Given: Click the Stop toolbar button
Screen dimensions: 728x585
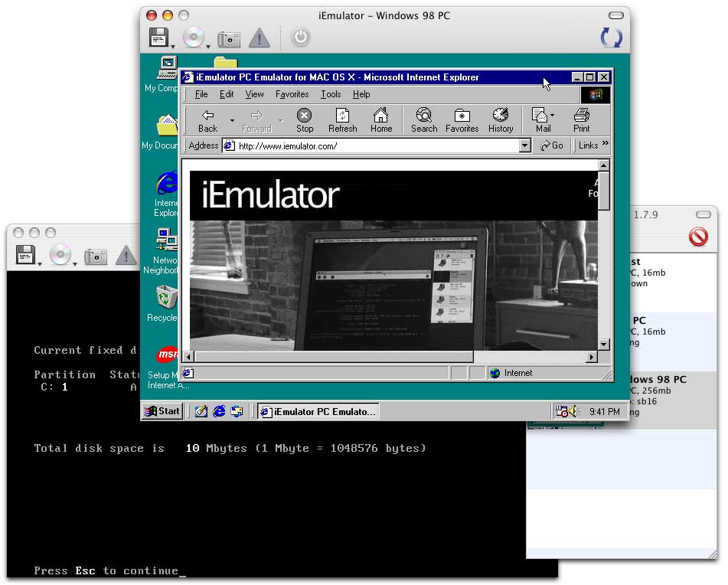Looking at the screenshot, I should (x=305, y=120).
